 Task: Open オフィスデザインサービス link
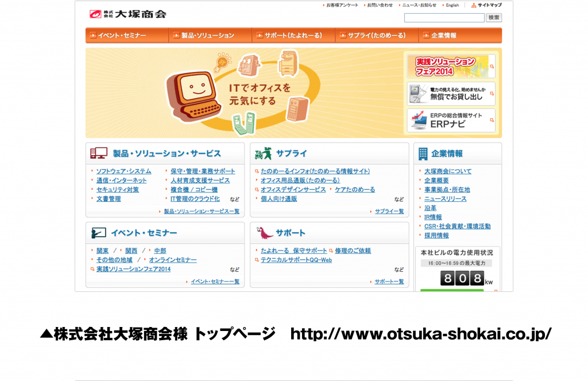point(293,190)
